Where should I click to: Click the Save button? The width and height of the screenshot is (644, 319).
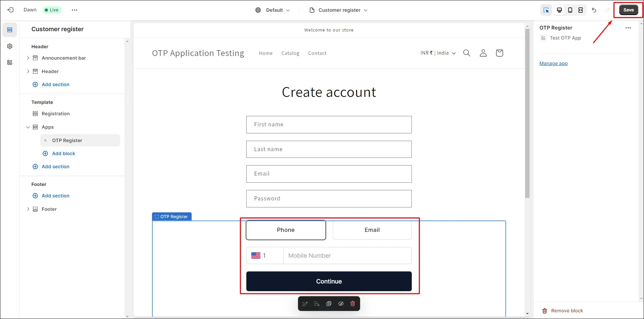pyautogui.click(x=629, y=10)
